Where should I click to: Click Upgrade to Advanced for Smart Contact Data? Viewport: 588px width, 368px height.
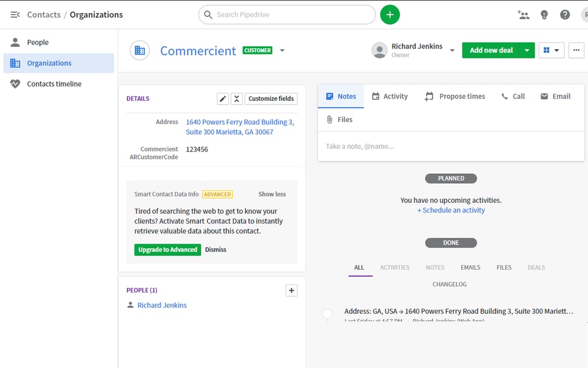pyautogui.click(x=166, y=249)
